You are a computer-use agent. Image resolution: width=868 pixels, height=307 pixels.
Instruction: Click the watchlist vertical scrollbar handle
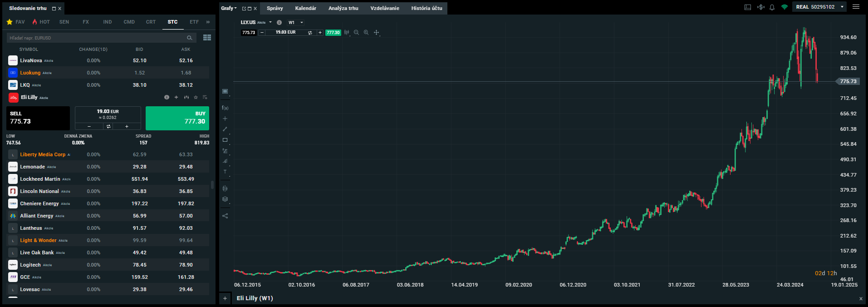coord(212,185)
